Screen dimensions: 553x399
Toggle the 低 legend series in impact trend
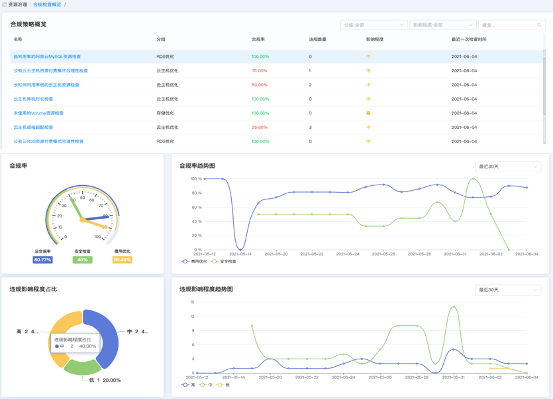point(223,385)
